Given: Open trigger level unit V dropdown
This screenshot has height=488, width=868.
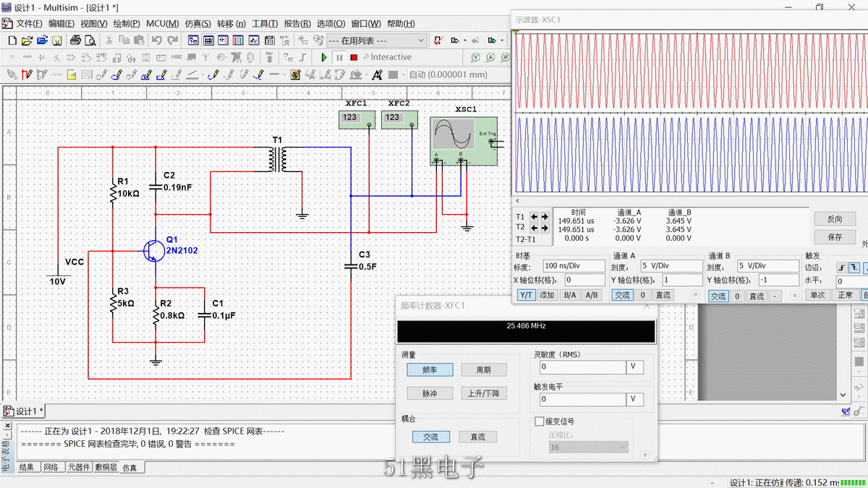Looking at the screenshot, I should (x=635, y=399).
